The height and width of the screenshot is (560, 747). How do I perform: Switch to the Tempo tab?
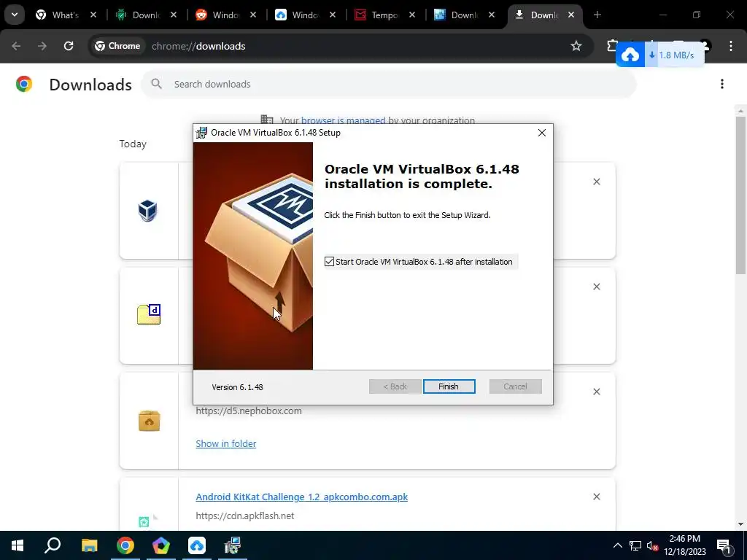pos(376,15)
